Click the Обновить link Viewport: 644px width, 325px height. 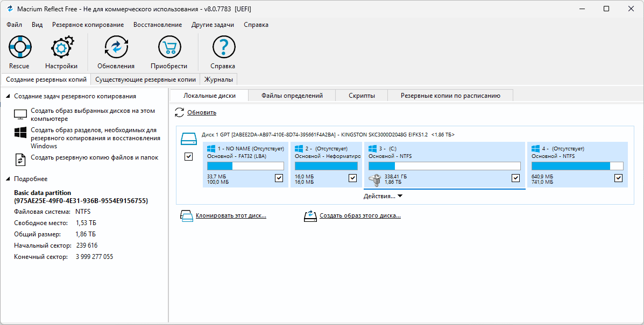click(202, 112)
